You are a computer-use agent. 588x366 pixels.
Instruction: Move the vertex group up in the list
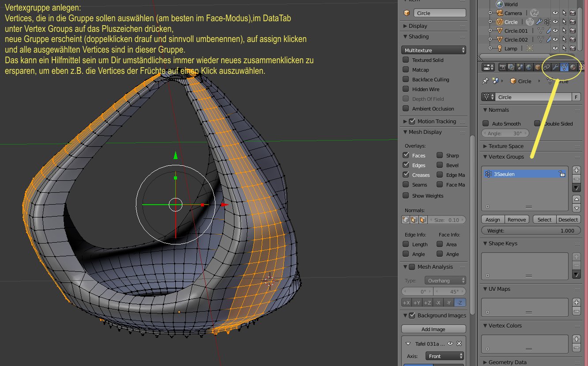coord(576,199)
